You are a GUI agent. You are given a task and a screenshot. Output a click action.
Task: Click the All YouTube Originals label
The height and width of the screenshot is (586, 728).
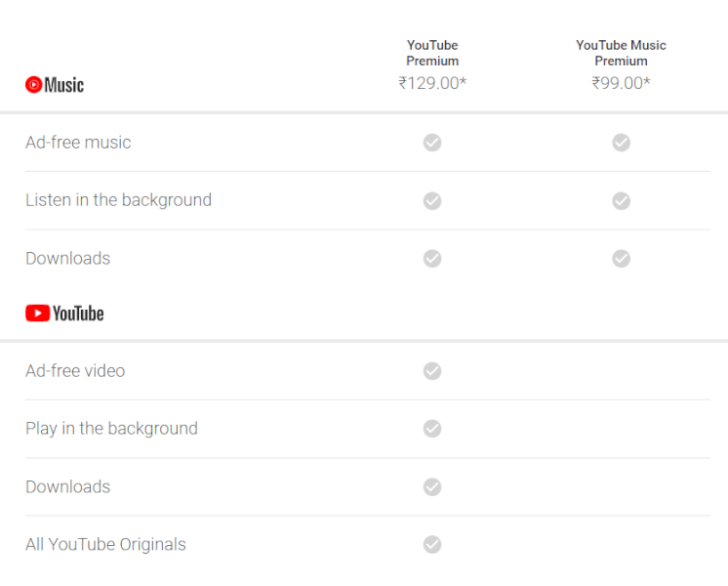(105, 544)
